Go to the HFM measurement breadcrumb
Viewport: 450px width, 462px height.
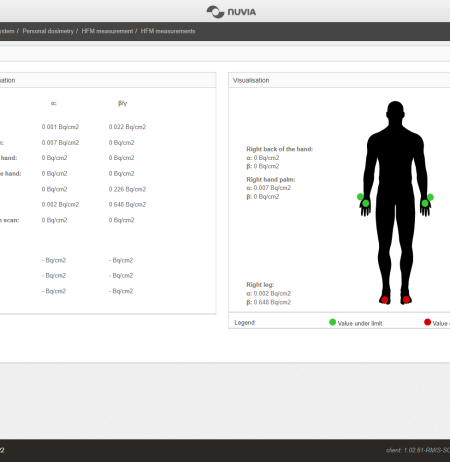point(107,31)
